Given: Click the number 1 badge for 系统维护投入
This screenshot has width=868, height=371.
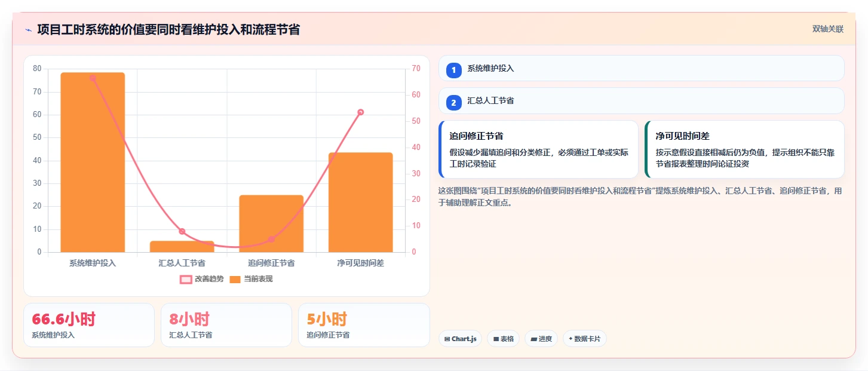Looking at the screenshot, I should tap(453, 70).
